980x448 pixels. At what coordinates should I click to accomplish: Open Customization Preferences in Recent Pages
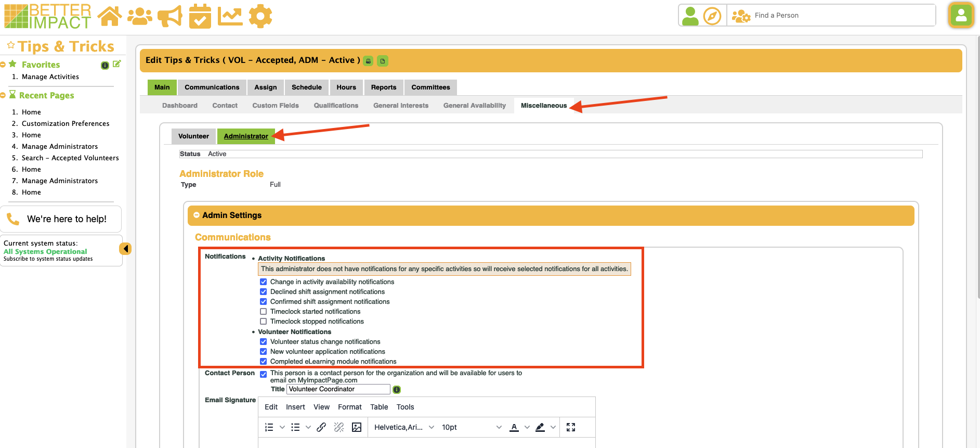[x=66, y=124]
